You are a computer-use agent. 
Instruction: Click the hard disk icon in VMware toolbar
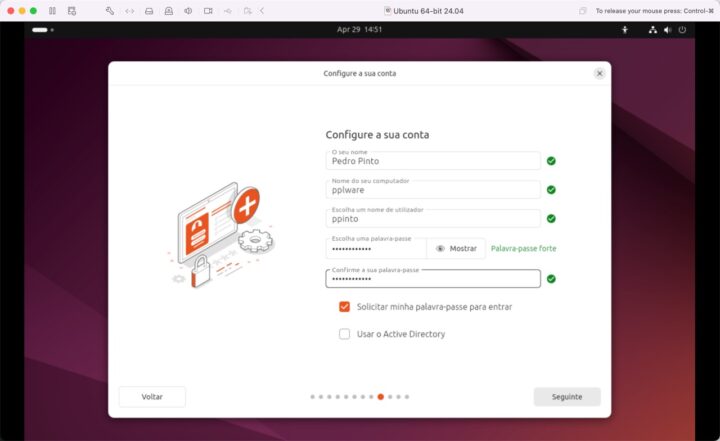pos(149,11)
